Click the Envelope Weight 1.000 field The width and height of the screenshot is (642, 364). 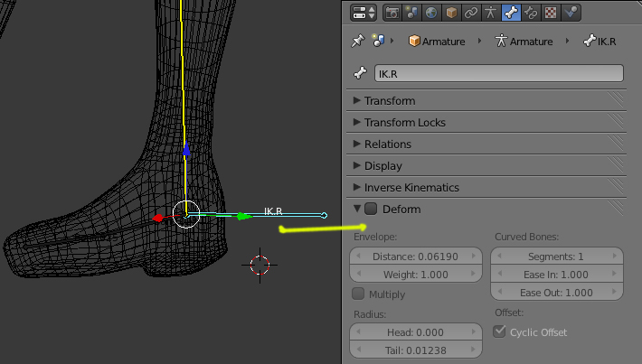tap(416, 275)
